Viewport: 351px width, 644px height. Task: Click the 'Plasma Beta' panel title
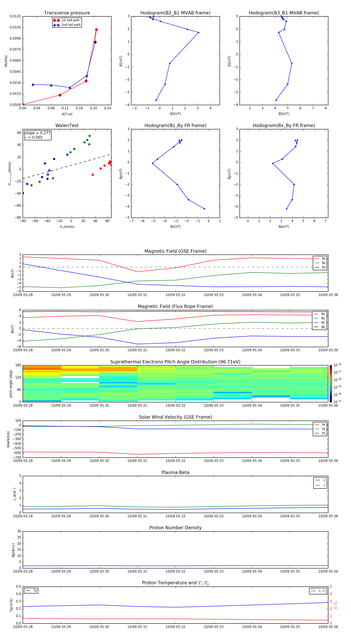tap(175, 473)
